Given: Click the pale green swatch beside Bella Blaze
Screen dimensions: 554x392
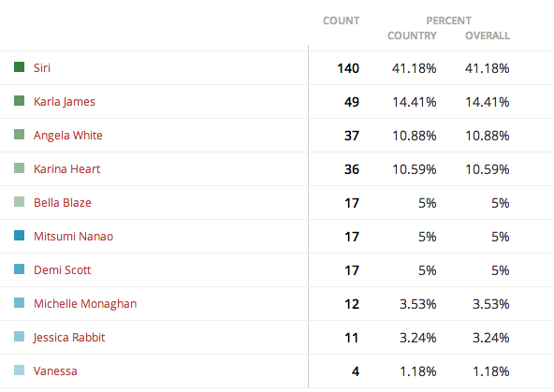Looking at the screenshot, I should click(19, 202).
